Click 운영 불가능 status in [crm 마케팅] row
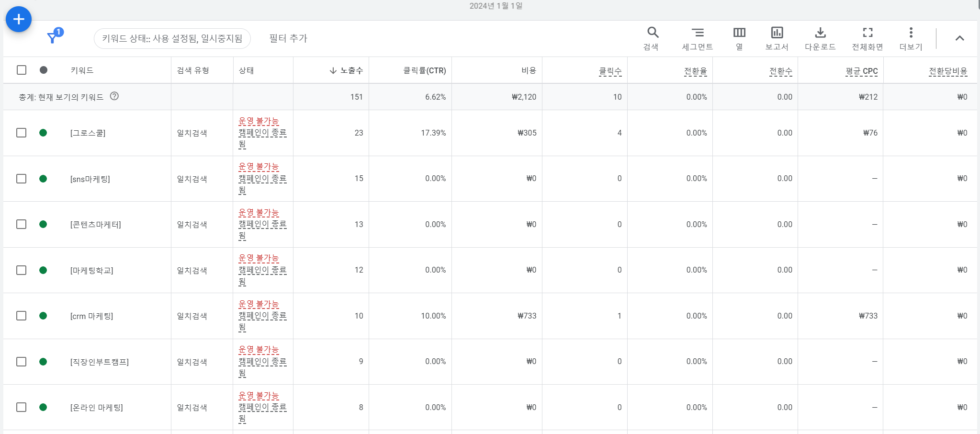 point(259,304)
